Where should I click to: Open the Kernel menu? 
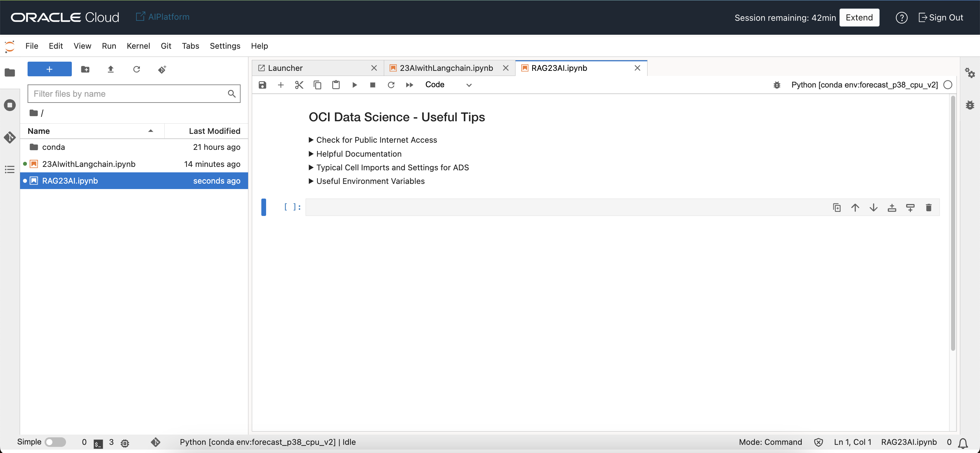coord(138,46)
